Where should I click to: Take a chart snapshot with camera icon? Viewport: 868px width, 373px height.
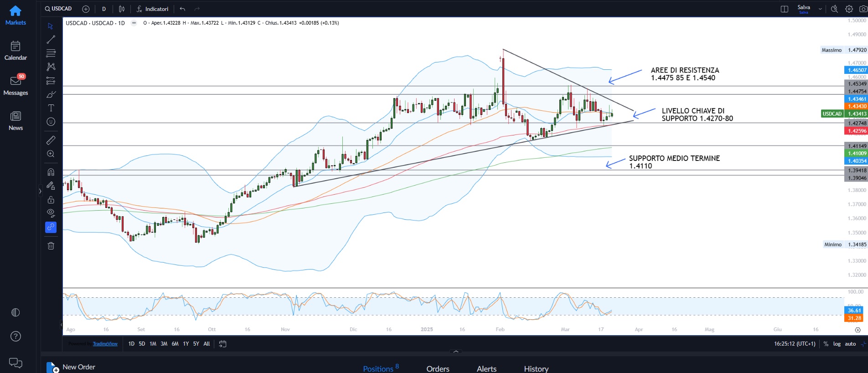863,9
